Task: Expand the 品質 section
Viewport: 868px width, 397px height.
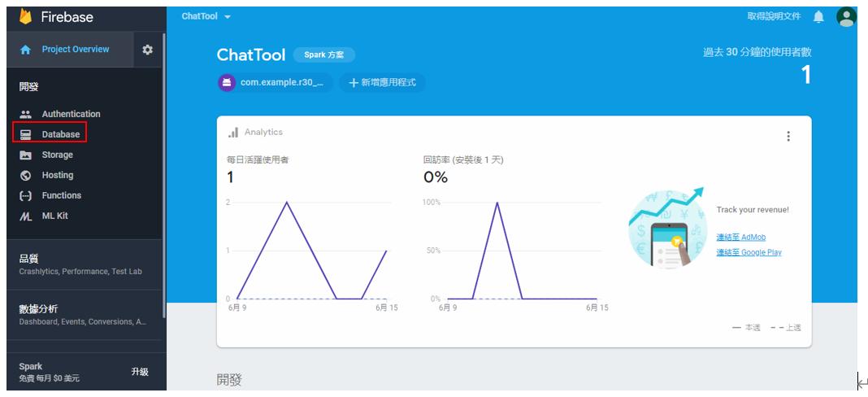Action: tap(85, 264)
